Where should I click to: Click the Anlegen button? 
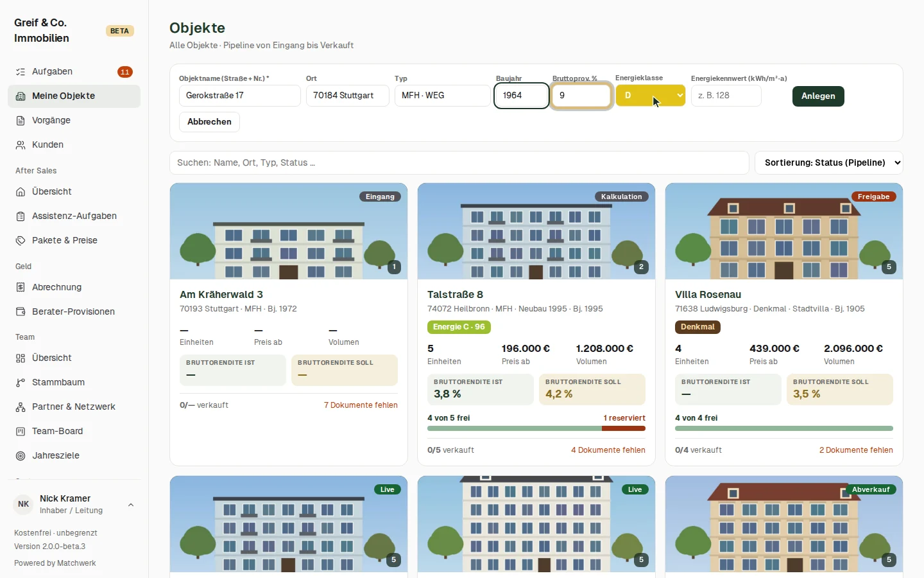coord(818,96)
